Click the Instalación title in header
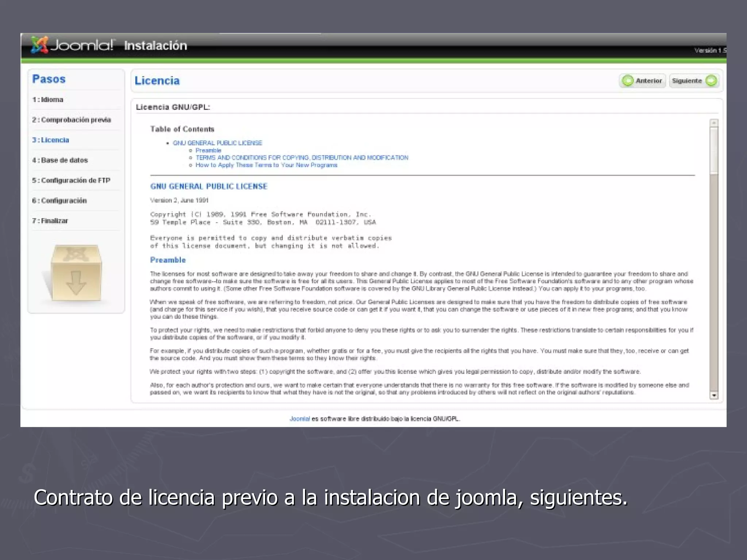The height and width of the screenshot is (560, 747). click(x=155, y=46)
